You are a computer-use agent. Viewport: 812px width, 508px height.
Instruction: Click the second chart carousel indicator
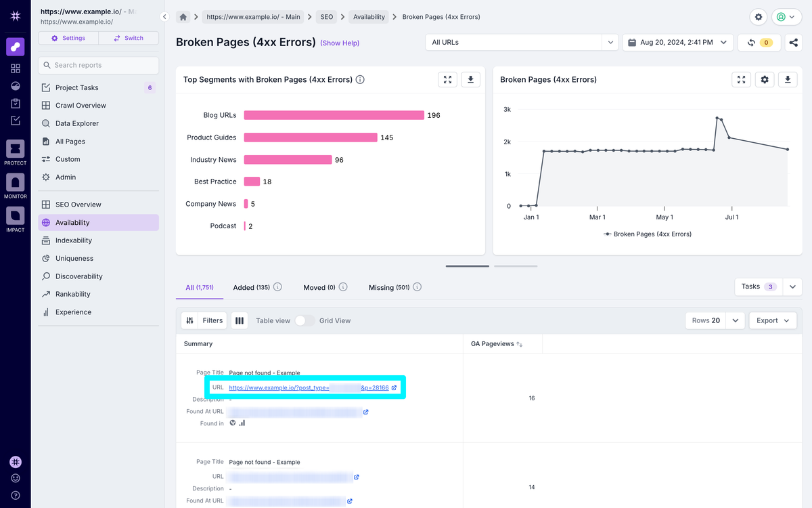pyautogui.click(x=516, y=266)
